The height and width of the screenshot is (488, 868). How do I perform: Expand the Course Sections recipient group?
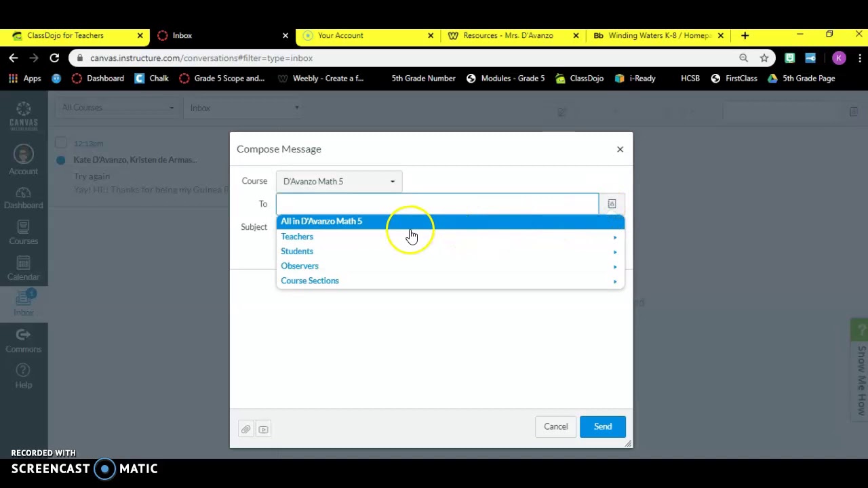tap(450, 281)
